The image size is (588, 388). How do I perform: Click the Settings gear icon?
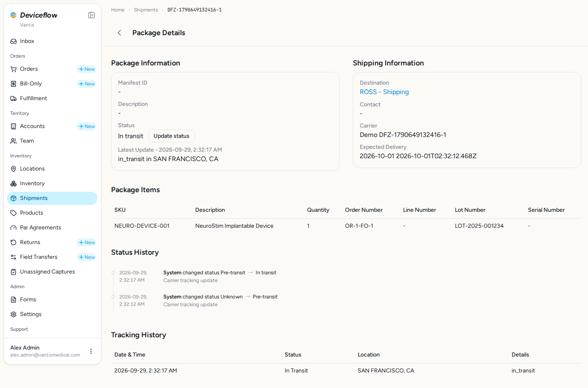pyautogui.click(x=13, y=314)
